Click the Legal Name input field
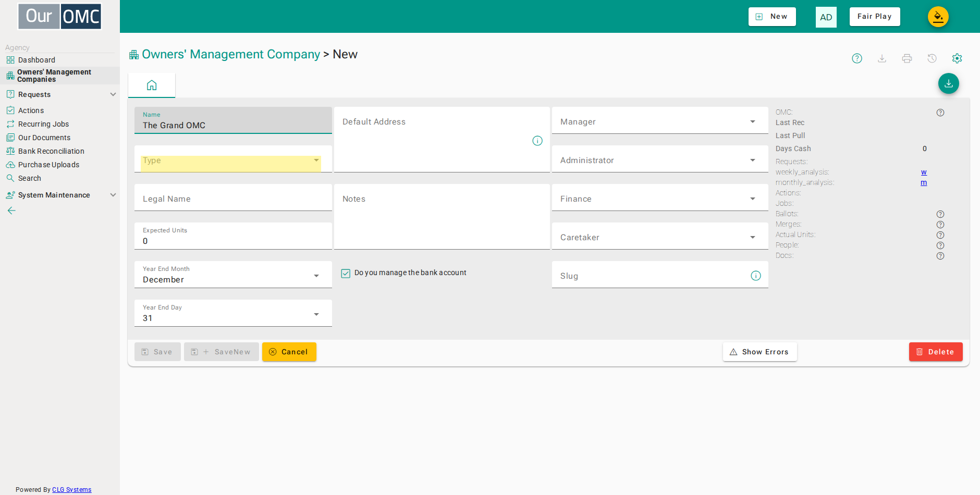 click(233, 197)
